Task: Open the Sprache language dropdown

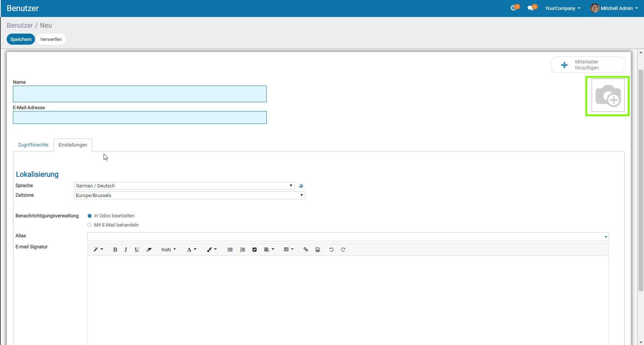Action: [184, 186]
